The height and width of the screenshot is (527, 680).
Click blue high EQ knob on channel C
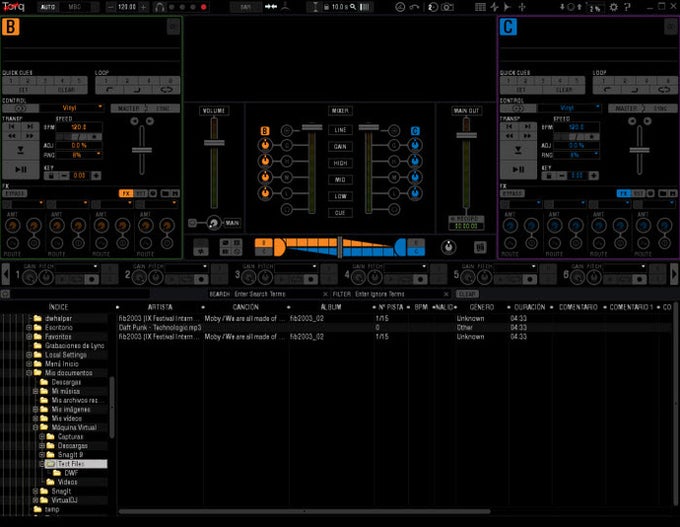pyautogui.click(x=415, y=161)
